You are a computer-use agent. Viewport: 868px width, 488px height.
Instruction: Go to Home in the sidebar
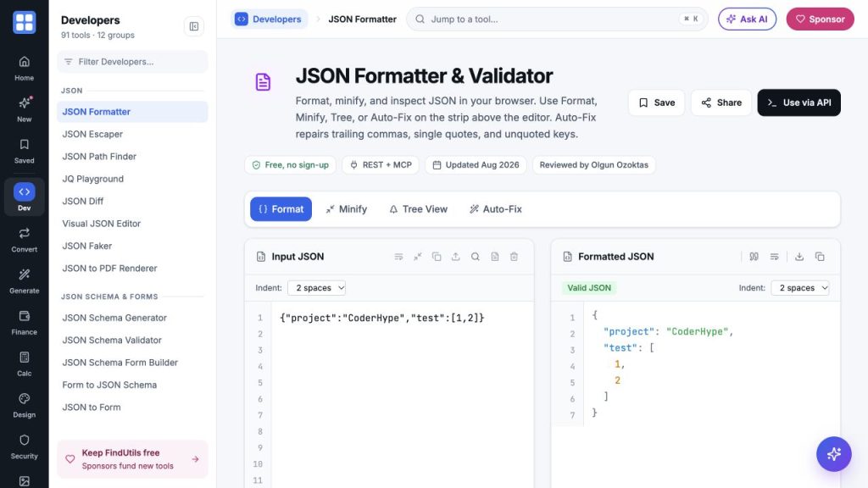point(25,68)
